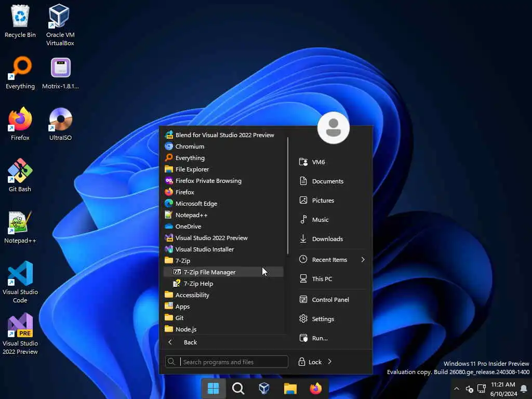Open Search from the taskbar
Image resolution: width=532 pixels, height=399 pixels.
point(238,388)
